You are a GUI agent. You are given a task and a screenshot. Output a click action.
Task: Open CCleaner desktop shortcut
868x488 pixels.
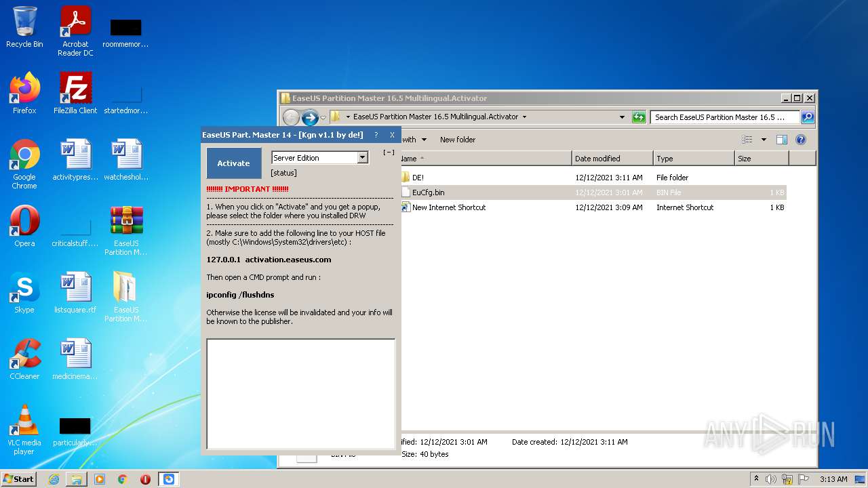[24, 359]
